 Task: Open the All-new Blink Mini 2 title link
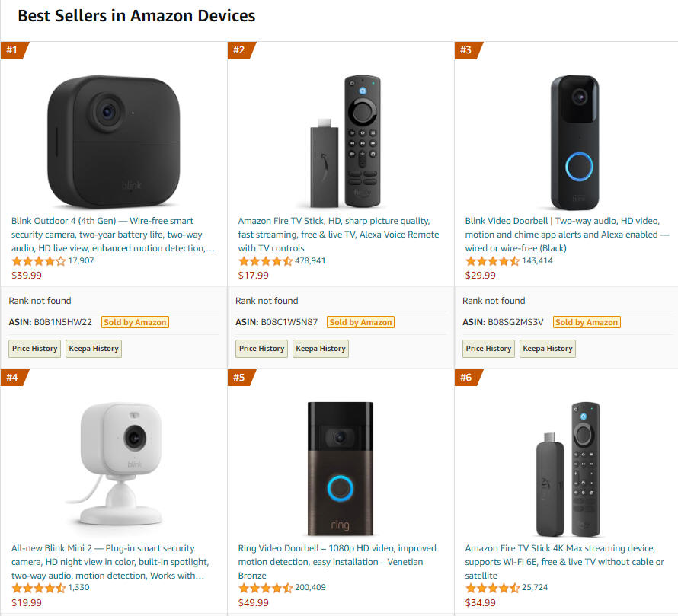(x=110, y=561)
